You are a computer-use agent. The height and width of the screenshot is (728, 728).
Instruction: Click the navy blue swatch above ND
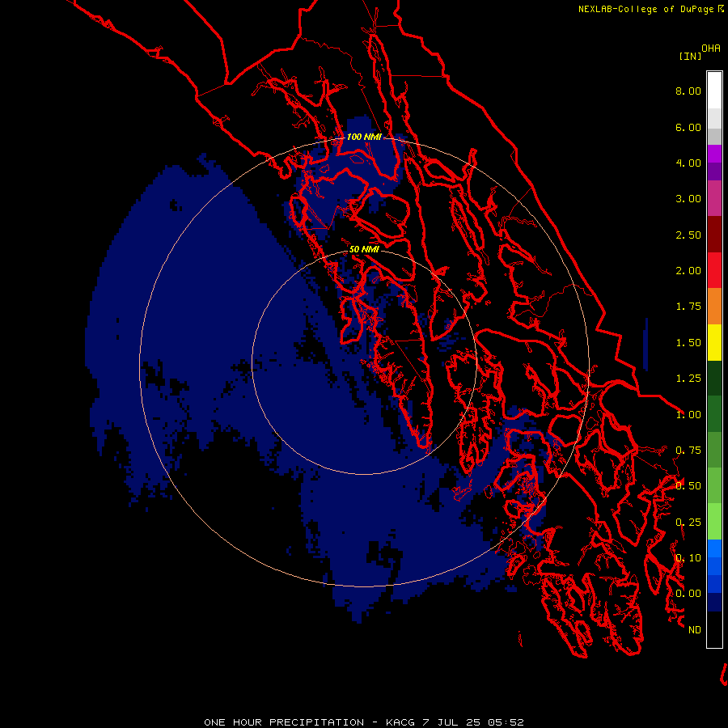coord(714,602)
